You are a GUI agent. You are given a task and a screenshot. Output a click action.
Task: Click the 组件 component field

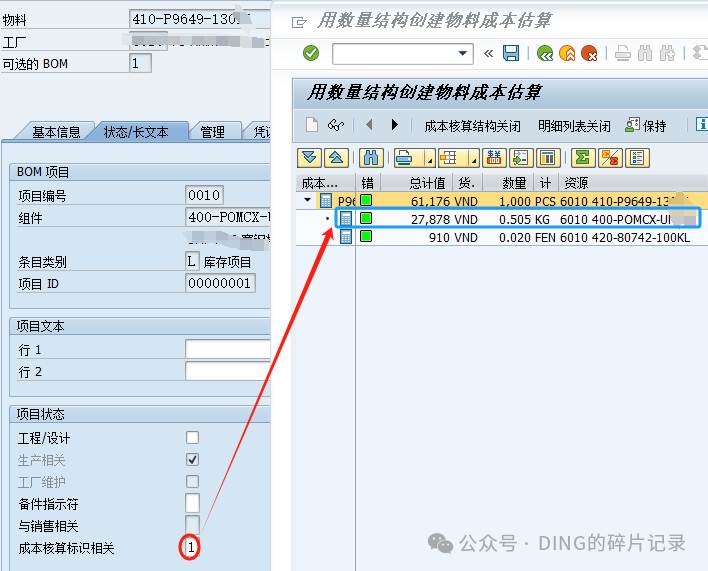(228, 217)
